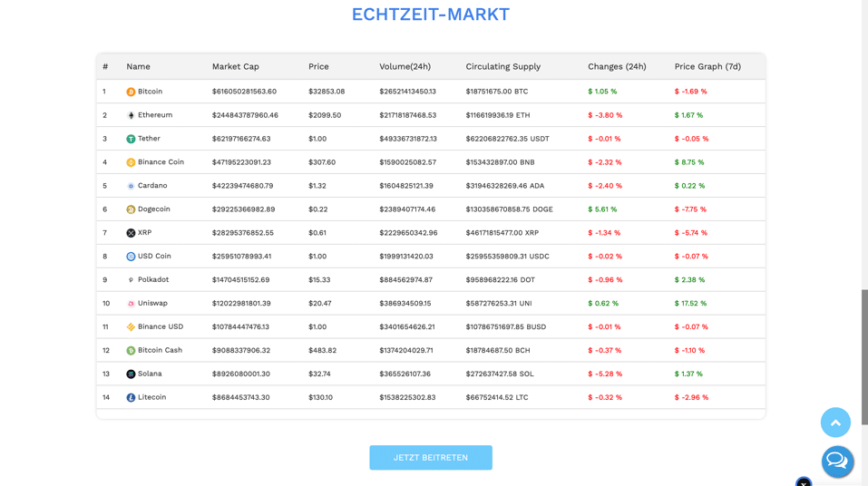Click the Volume(24h) column header

coord(405,66)
